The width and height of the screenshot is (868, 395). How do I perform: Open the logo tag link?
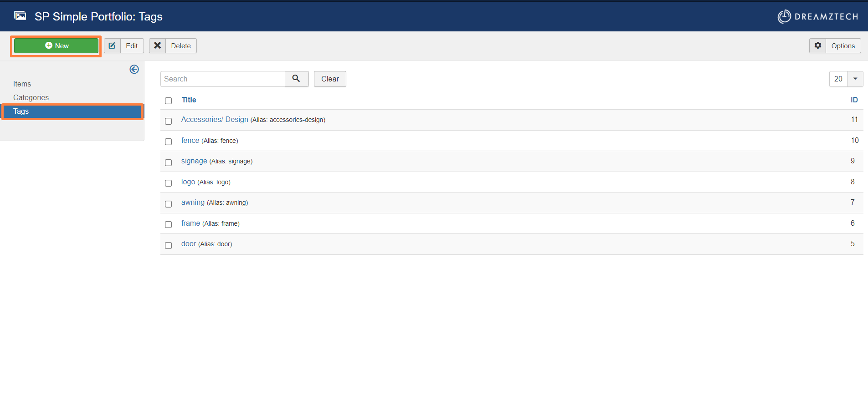click(188, 182)
